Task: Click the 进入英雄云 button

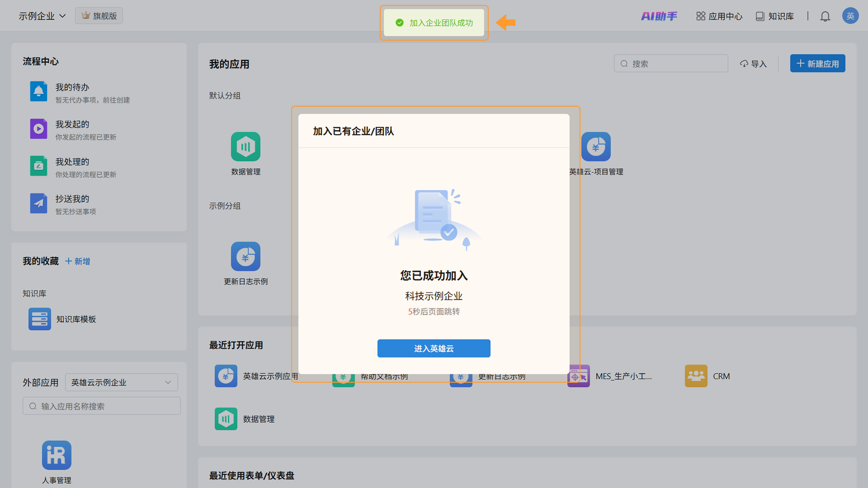Action: coord(434,348)
